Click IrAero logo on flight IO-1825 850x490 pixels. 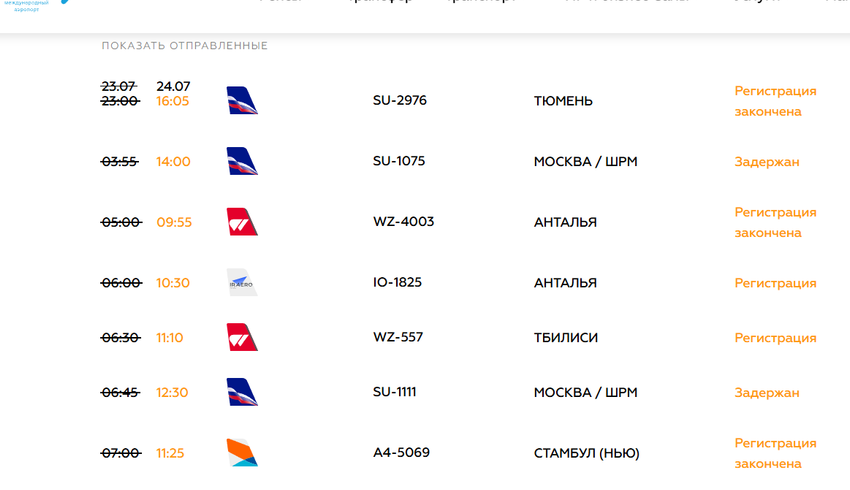[x=242, y=283]
